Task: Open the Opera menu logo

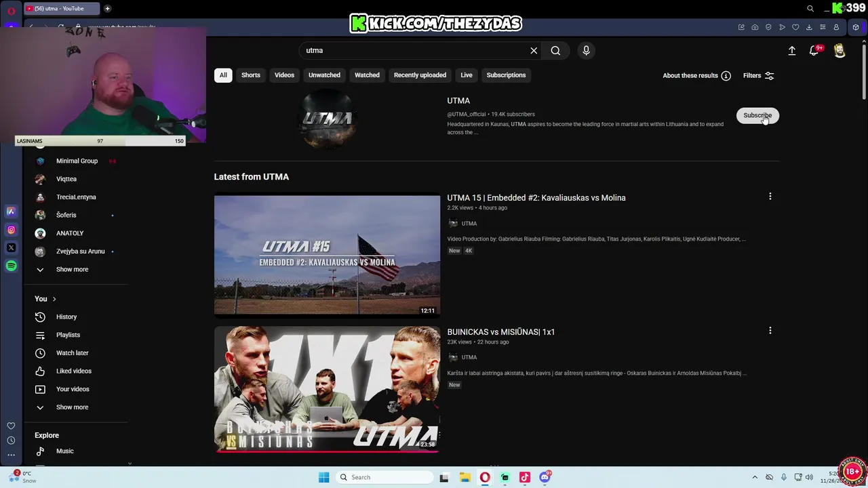Action: (x=11, y=11)
